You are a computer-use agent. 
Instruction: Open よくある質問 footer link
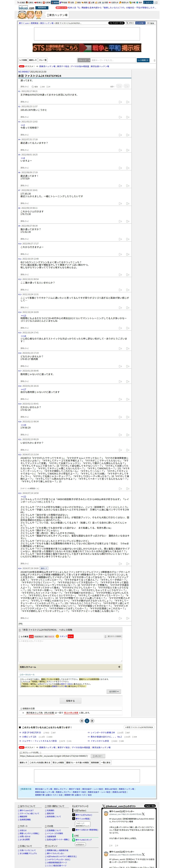point(24,839)
